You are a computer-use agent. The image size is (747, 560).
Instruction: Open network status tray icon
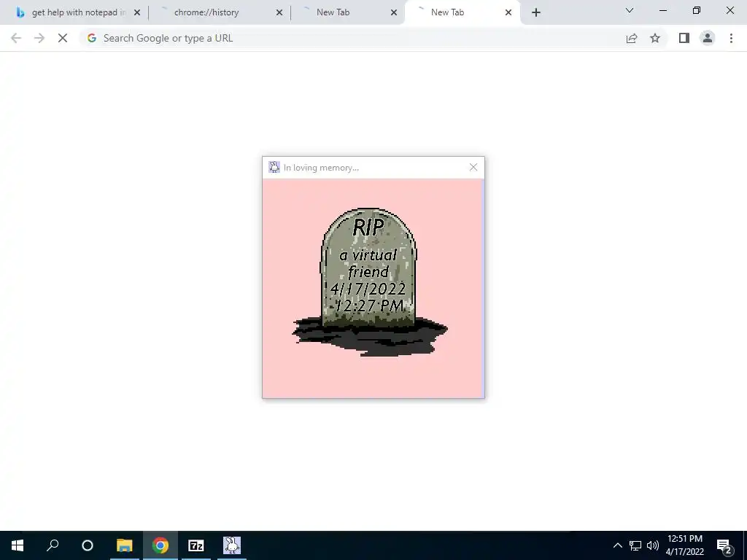click(x=635, y=545)
